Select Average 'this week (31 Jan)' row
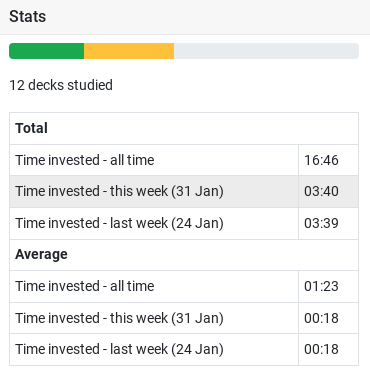 pos(184,318)
